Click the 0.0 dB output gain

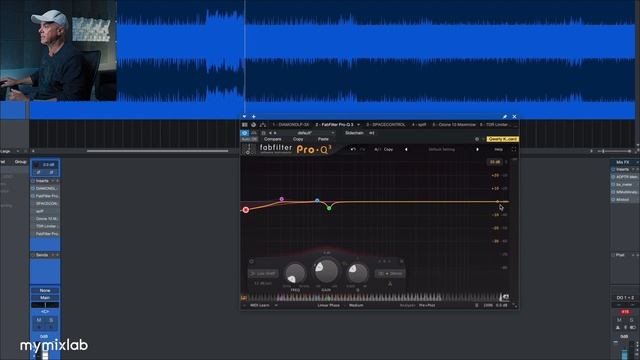tap(502, 305)
